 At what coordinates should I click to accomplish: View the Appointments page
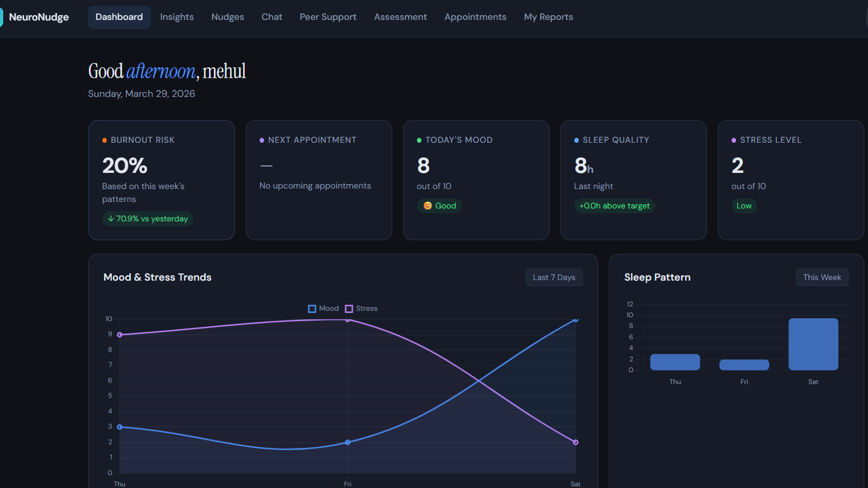(475, 17)
